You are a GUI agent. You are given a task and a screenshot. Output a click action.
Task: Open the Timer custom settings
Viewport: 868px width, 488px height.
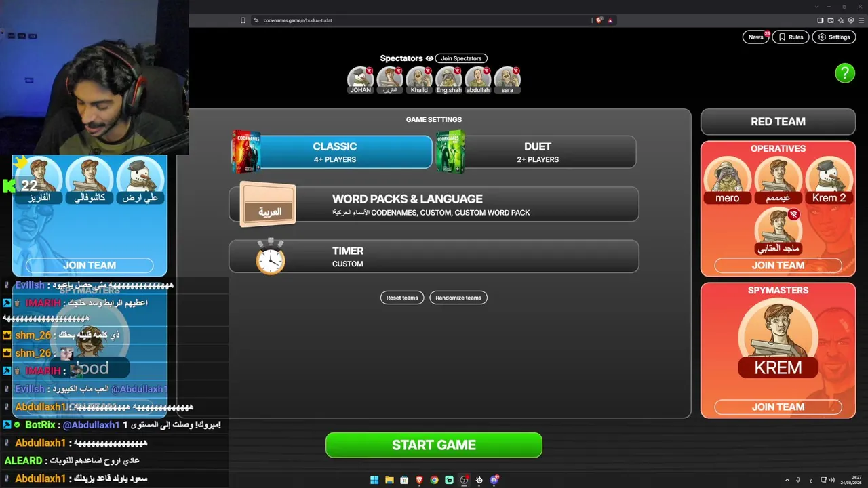(x=434, y=257)
